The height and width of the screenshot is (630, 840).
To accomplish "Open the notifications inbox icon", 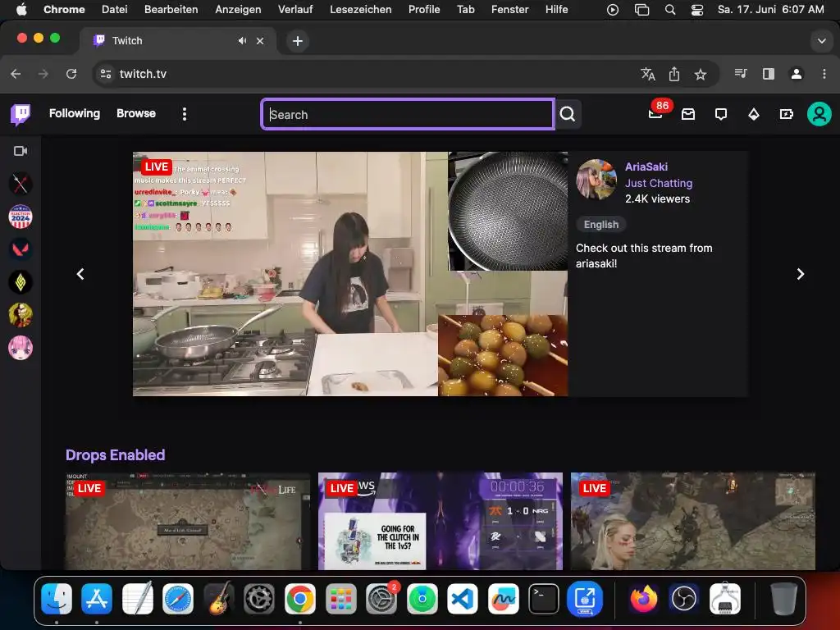I will pyautogui.click(x=688, y=114).
